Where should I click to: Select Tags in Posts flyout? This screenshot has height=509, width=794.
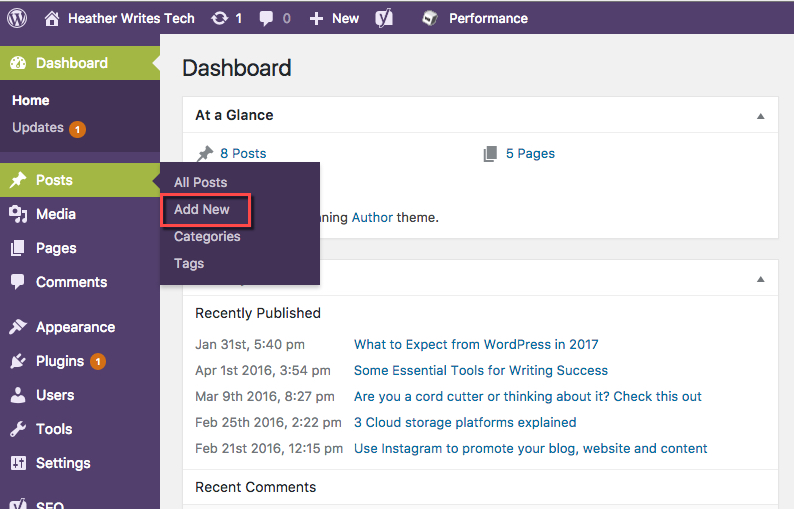[189, 263]
